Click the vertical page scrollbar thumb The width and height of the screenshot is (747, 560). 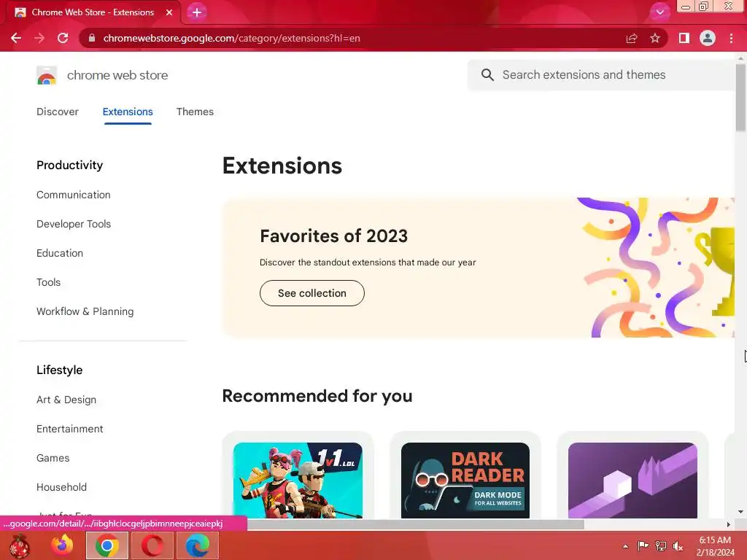pyautogui.click(x=740, y=97)
